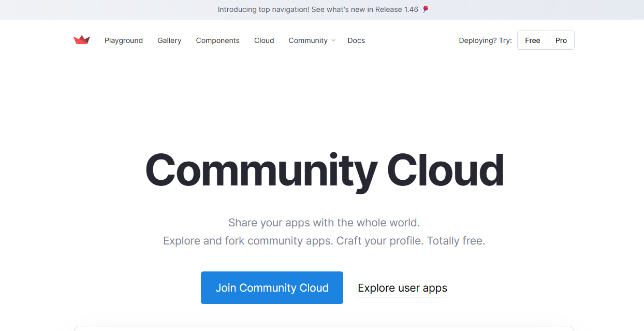The height and width of the screenshot is (331, 644).
Task: Open the Release 1.46 announcement banner
Action: [x=322, y=9]
